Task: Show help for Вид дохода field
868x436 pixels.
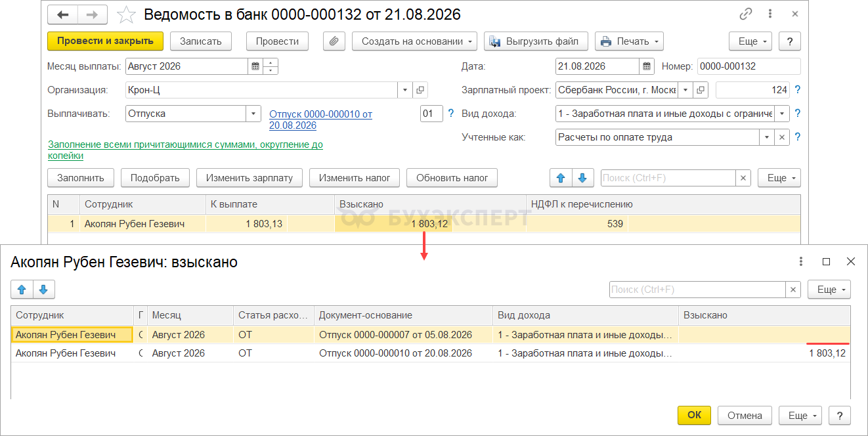Action: click(x=797, y=114)
